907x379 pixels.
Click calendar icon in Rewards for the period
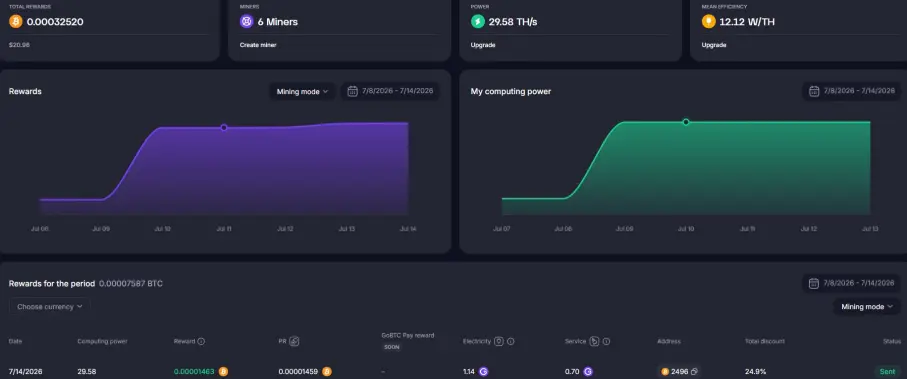pyautogui.click(x=814, y=283)
